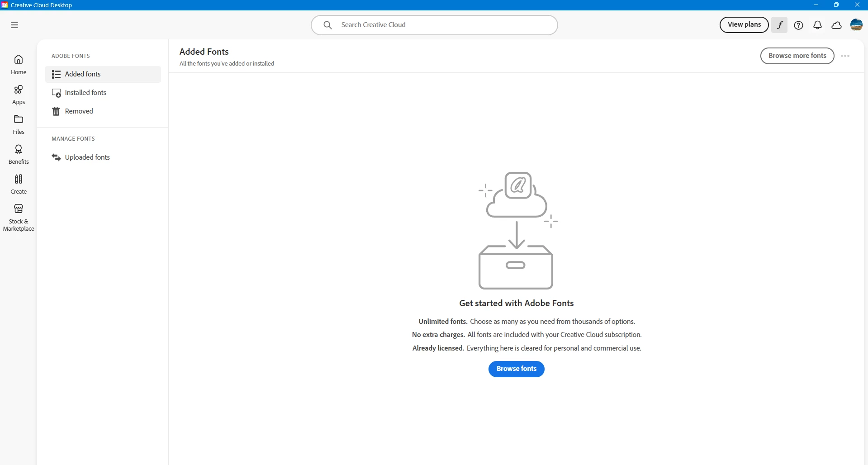Open Uploaded fonts under Manage Fonts
The height and width of the screenshot is (465, 868).
click(x=103, y=157)
